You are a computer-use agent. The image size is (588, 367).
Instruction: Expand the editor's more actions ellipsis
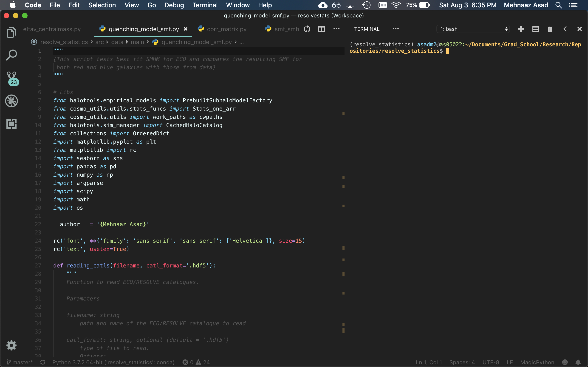click(x=336, y=29)
